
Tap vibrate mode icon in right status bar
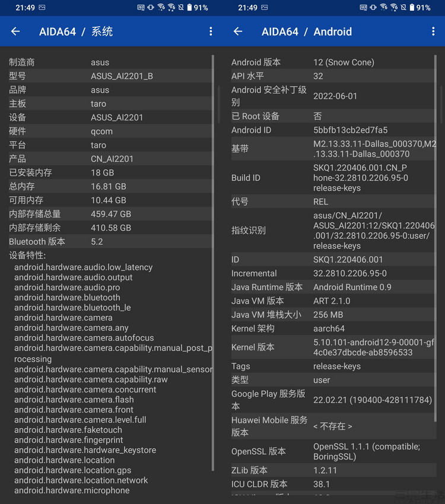[x=373, y=7]
